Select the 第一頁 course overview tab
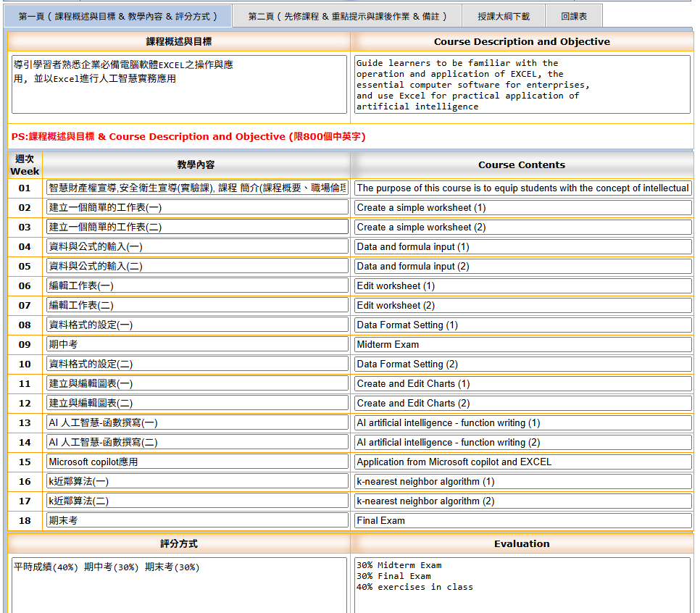 point(119,16)
